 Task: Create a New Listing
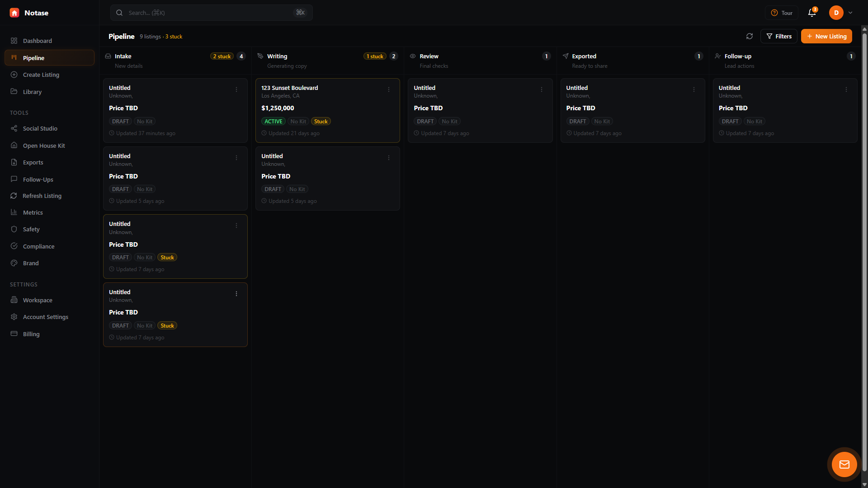[x=826, y=36]
